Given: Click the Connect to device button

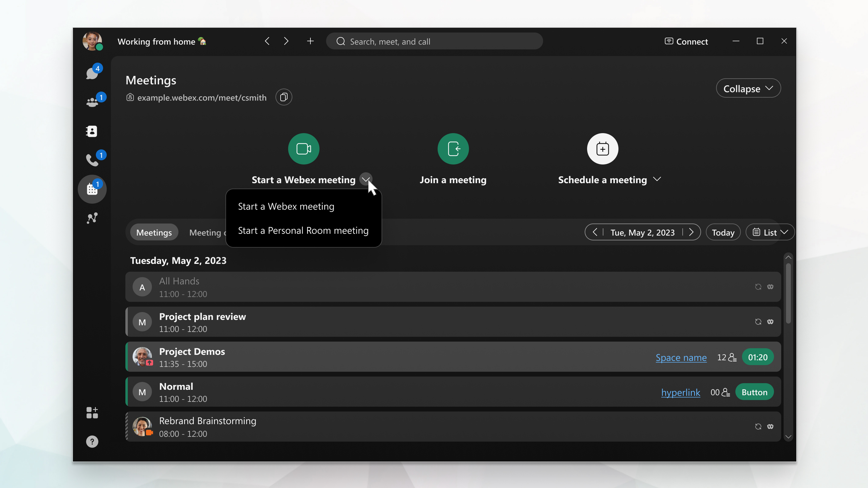Looking at the screenshot, I should pos(686,41).
